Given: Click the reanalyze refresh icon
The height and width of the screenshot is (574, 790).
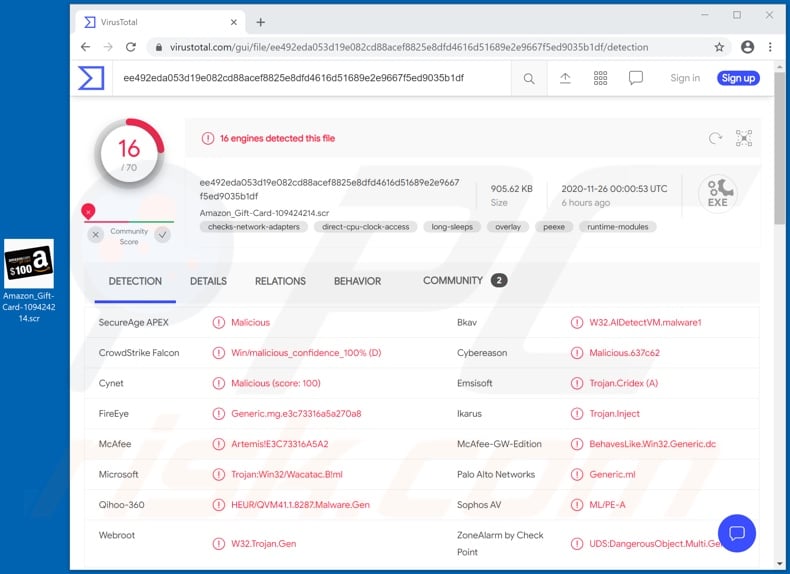Looking at the screenshot, I should click(715, 138).
